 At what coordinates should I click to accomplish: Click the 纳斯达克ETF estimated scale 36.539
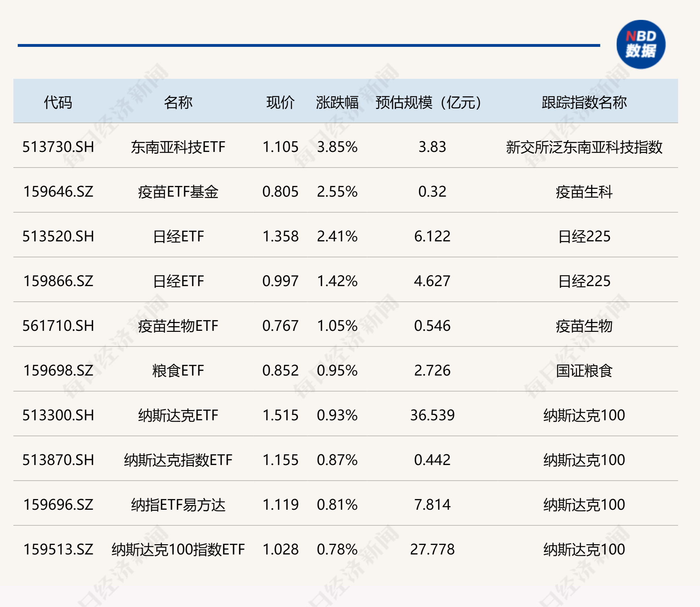(430, 416)
